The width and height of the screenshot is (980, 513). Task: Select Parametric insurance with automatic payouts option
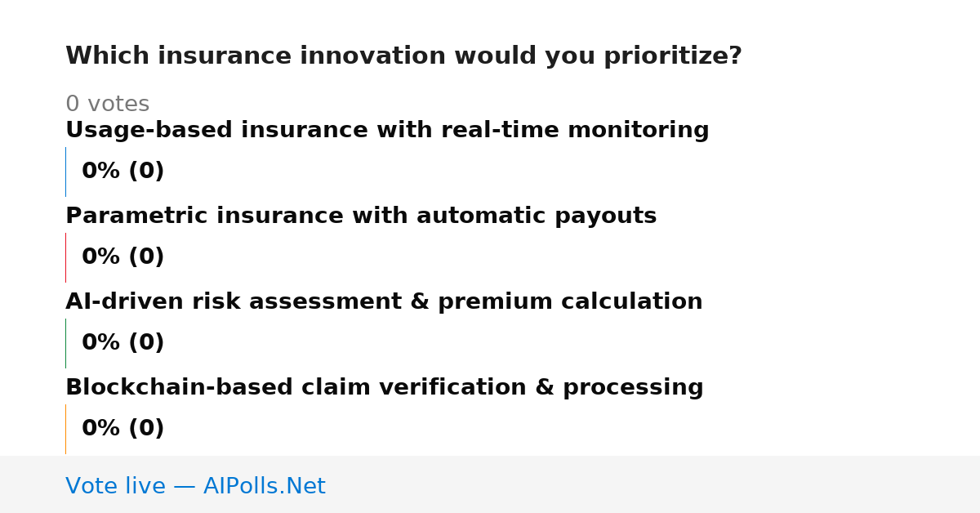(x=361, y=216)
